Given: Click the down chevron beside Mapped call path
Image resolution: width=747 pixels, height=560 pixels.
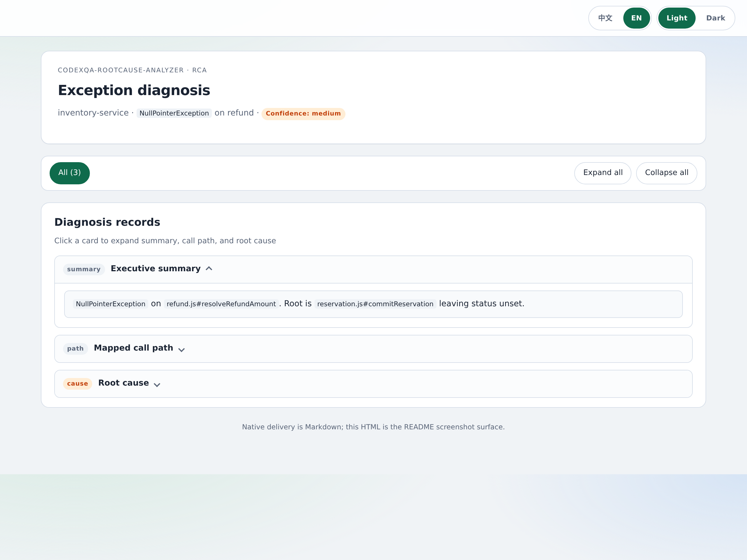Looking at the screenshot, I should click(181, 349).
